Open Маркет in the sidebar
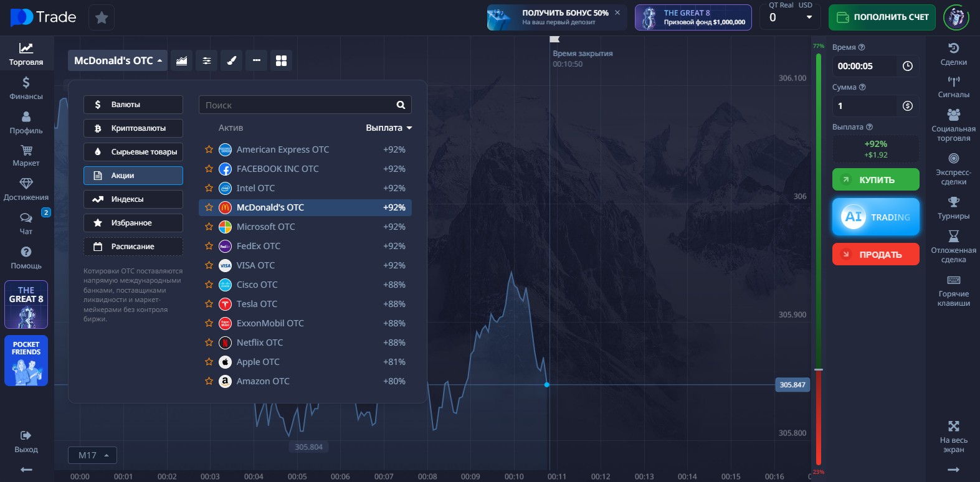Viewport: 980px width, 482px height. (x=26, y=156)
